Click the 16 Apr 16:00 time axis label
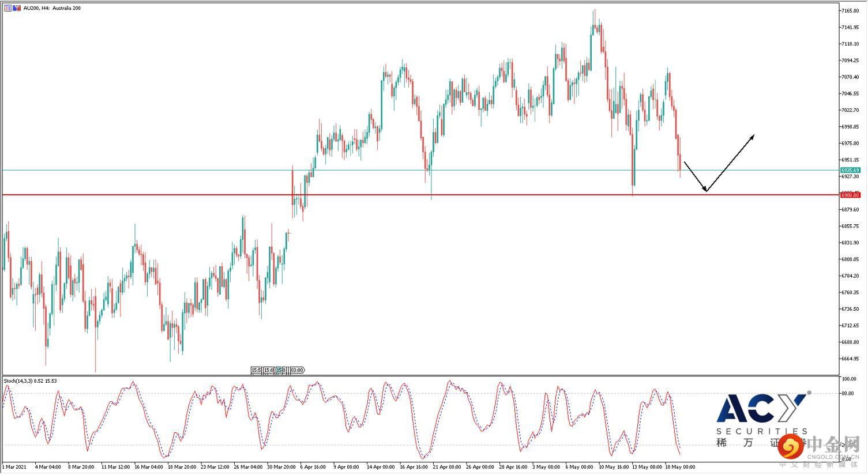The image size is (868, 475). [414, 467]
